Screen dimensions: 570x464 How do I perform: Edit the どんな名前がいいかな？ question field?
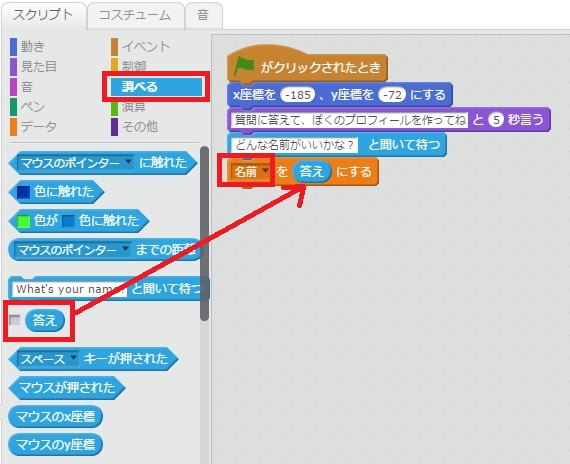pos(294,145)
